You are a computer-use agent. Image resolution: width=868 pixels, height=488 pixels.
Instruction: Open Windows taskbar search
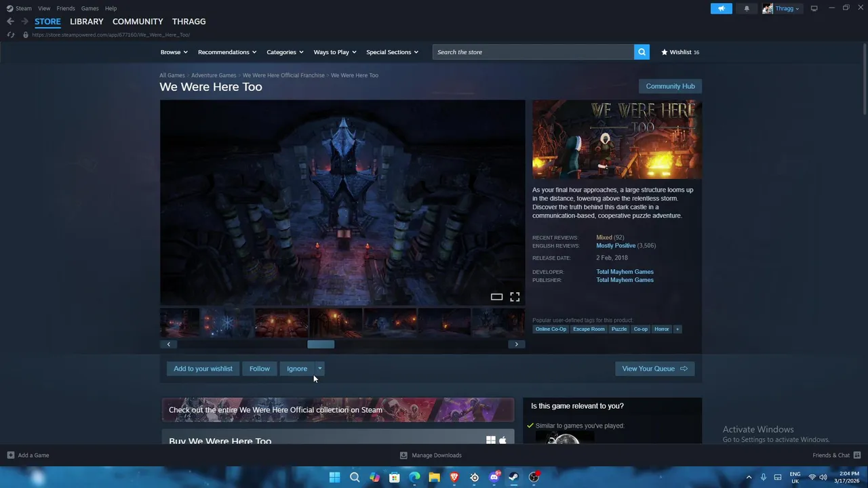point(355,477)
